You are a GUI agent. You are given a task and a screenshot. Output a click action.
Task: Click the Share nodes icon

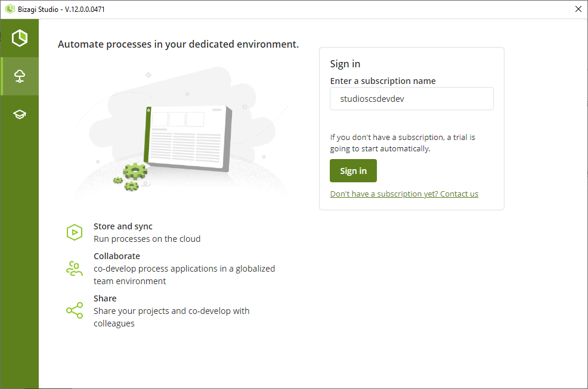coord(75,310)
